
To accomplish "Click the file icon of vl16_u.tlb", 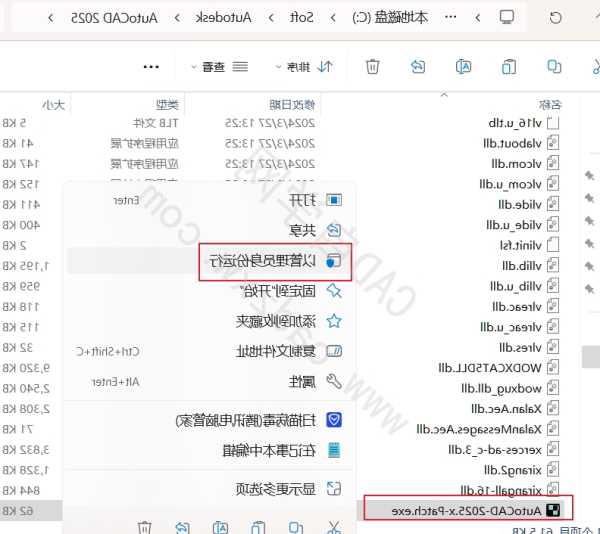I will (553, 123).
